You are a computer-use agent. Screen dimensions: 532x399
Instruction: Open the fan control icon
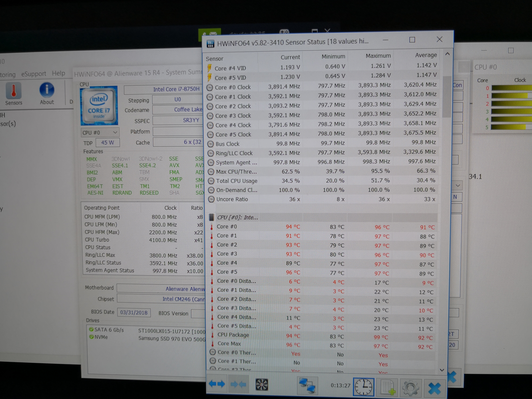(262, 385)
